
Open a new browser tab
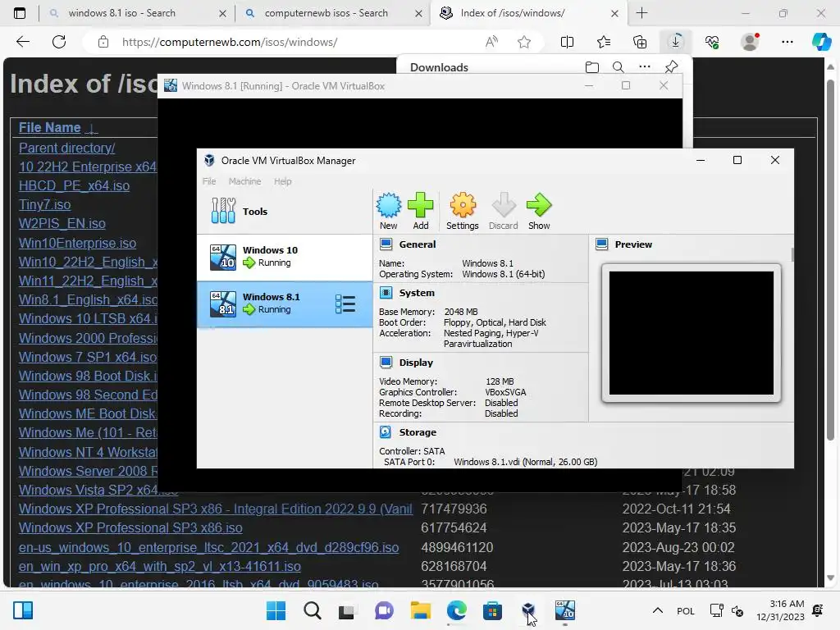641,13
